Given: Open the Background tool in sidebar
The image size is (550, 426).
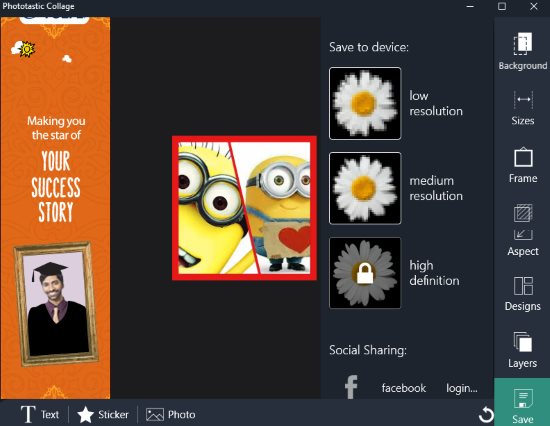Looking at the screenshot, I should click(x=522, y=51).
